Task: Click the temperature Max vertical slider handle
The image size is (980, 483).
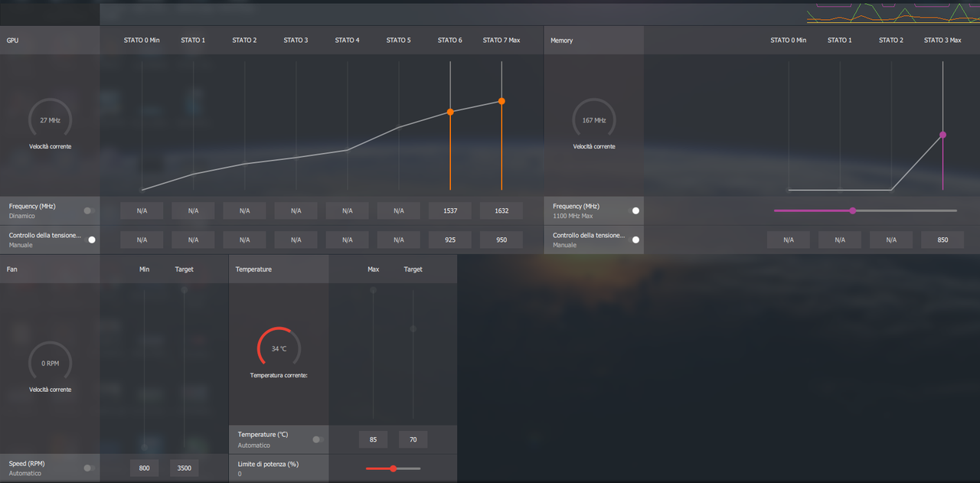Action: pos(373,290)
